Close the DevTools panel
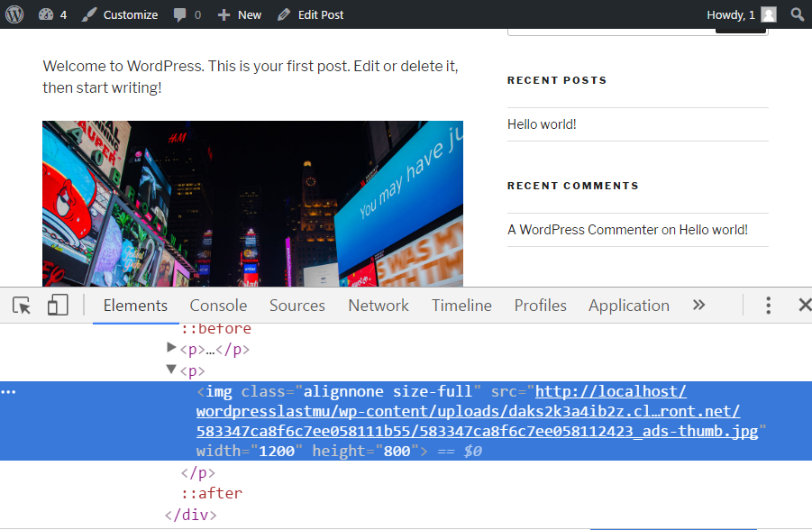Screen dimensions: 812x530 click(804, 306)
